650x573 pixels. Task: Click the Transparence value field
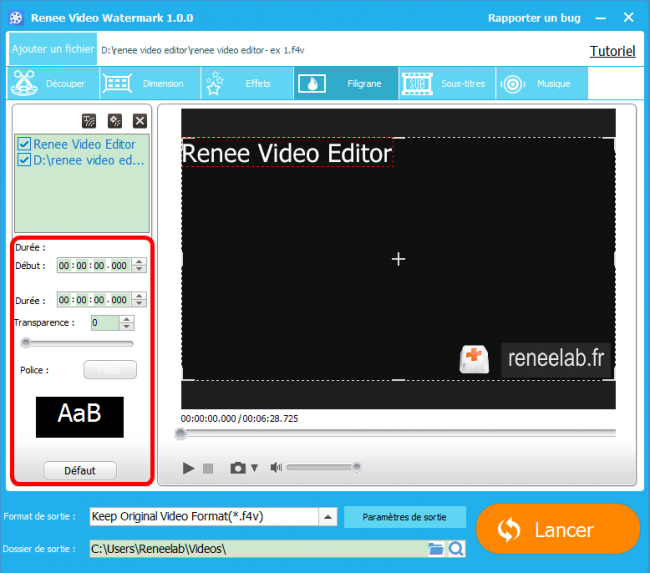coord(105,323)
